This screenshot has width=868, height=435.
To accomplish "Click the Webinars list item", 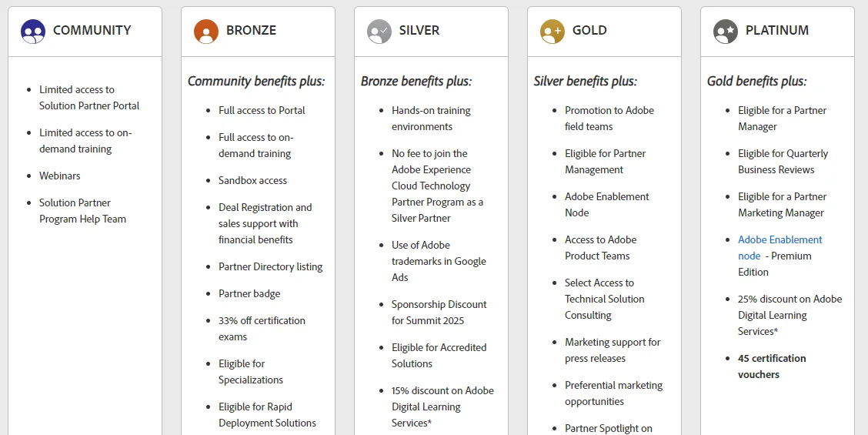I will tap(60, 176).
